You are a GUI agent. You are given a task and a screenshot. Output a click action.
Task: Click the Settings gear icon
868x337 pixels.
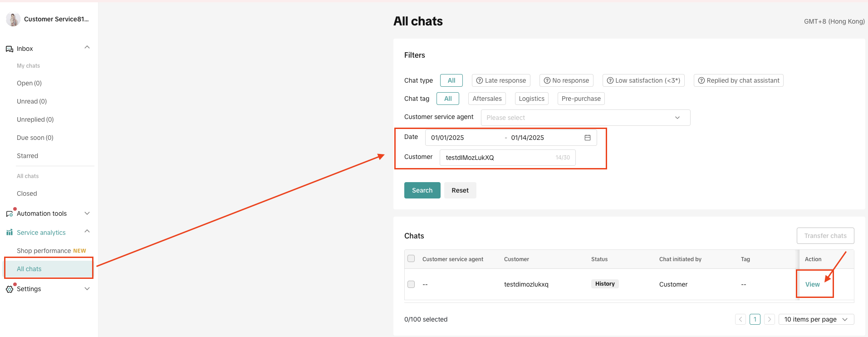point(9,289)
